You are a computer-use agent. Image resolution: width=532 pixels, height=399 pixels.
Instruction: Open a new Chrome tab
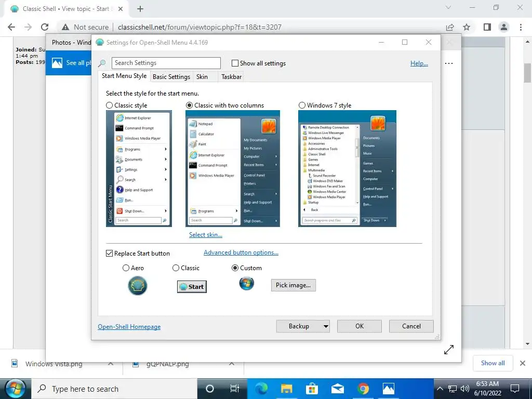tap(140, 9)
